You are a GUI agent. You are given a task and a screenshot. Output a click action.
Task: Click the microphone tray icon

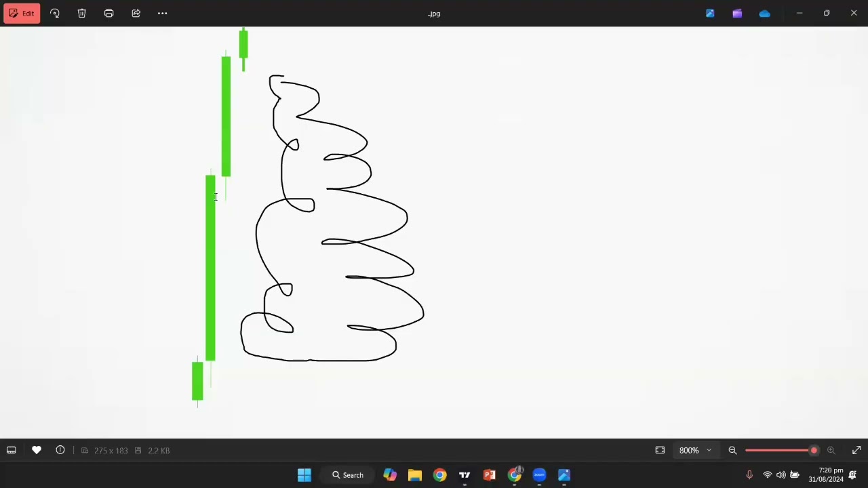coord(749,475)
